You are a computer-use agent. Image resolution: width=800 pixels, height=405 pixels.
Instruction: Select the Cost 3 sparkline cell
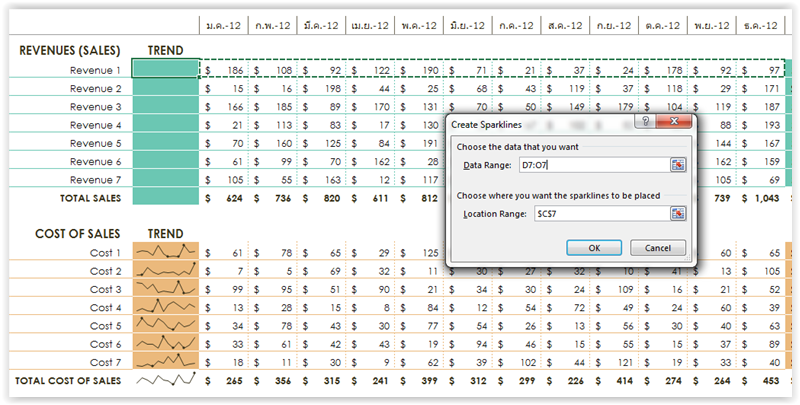click(x=165, y=288)
